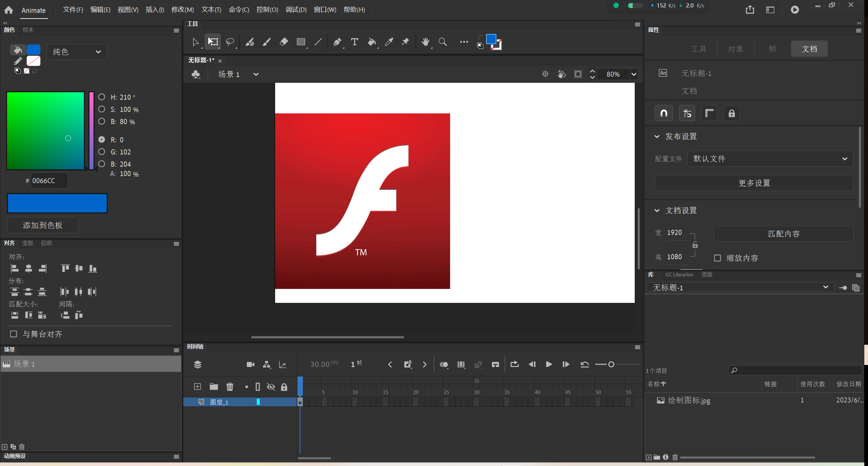Select the Paint Bucket tool

[372, 42]
